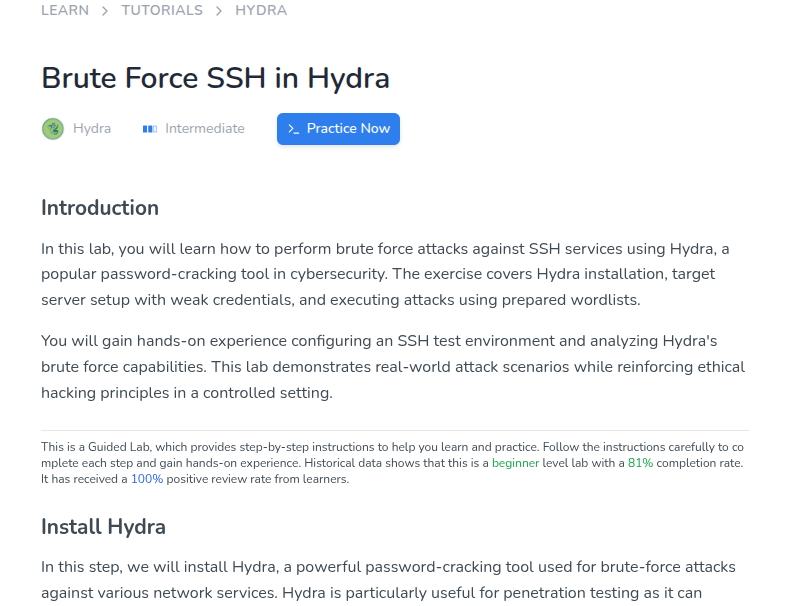Click the blue 100% review rate value
Viewport: 786px width, 606px height.
(147, 479)
